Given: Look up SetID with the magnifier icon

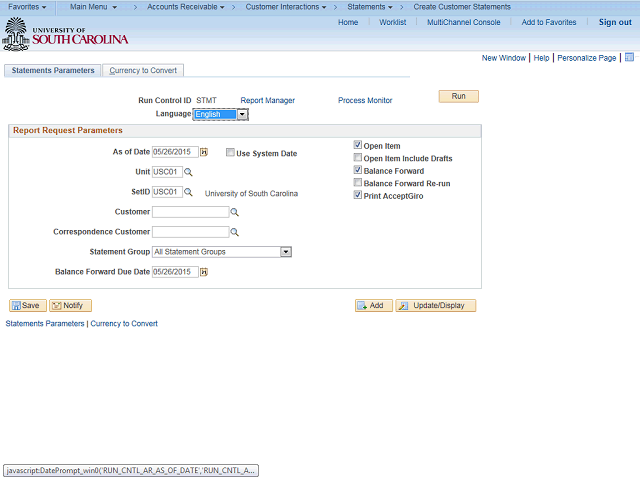Looking at the screenshot, I should coord(188,192).
